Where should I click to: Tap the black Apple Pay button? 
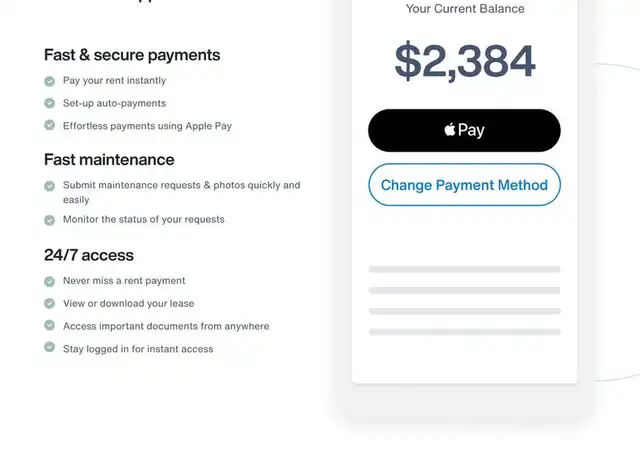click(464, 130)
